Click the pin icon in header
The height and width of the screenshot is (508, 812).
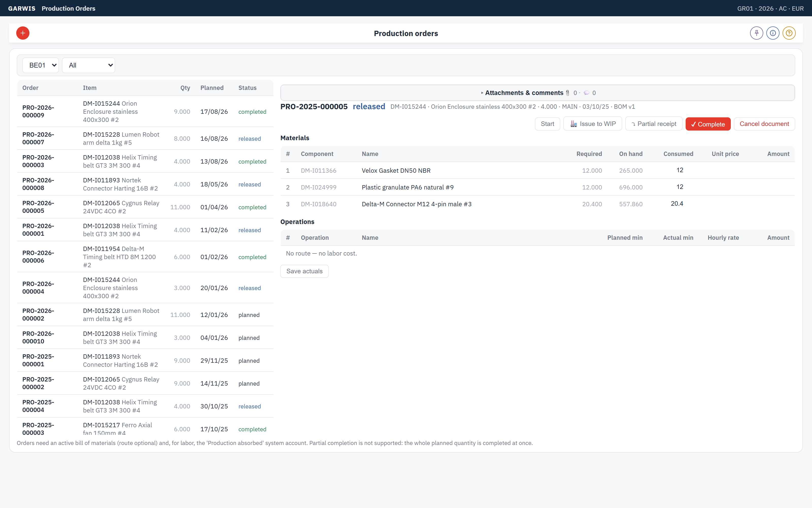tap(757, 33)
